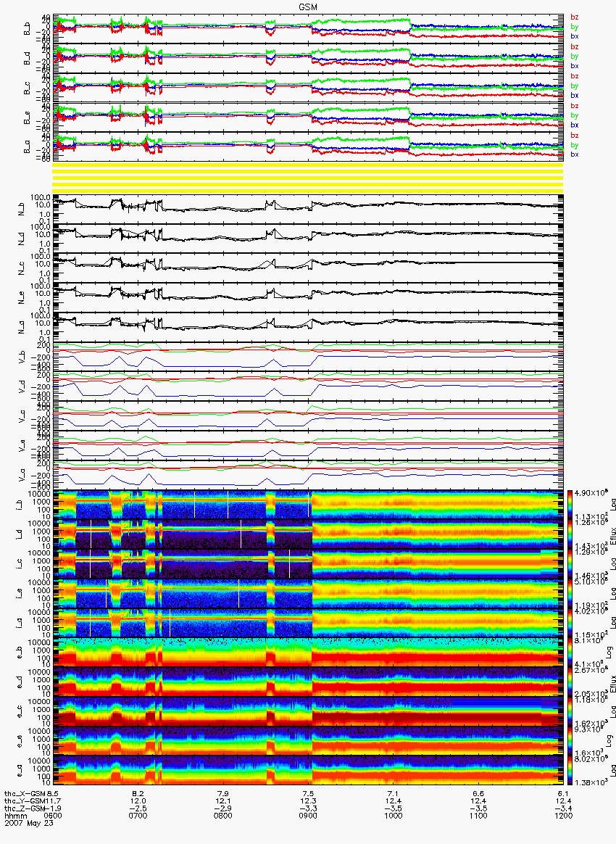Select the e_d electron spectrogram label
The height and width of the screenshot is (844, 616).
pos(20,682)
